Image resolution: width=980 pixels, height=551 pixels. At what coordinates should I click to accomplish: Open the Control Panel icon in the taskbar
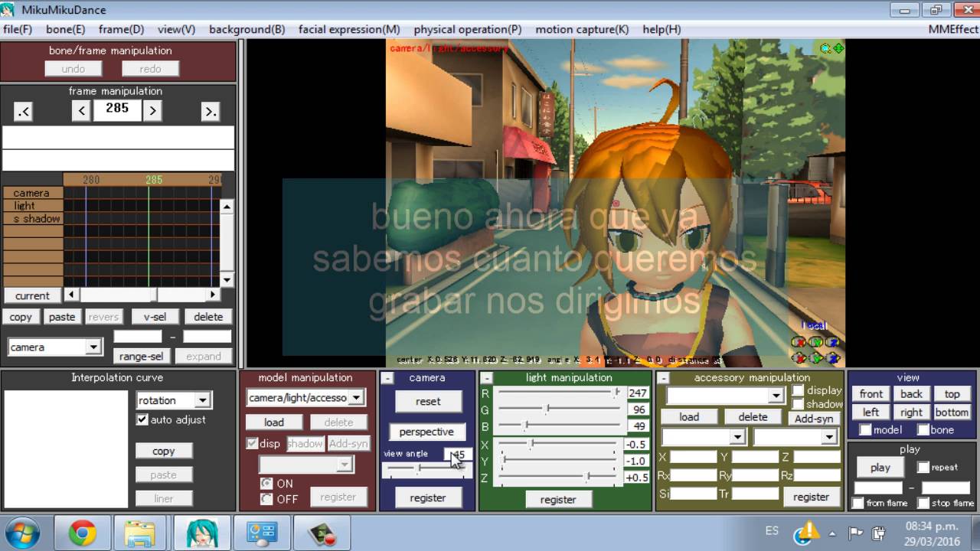click(262, 533)
